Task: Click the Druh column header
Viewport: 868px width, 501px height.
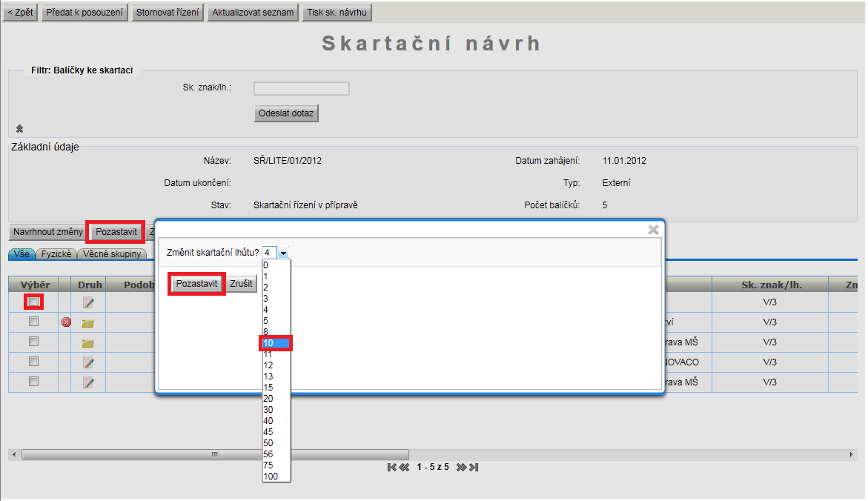Action: point(90,285)
